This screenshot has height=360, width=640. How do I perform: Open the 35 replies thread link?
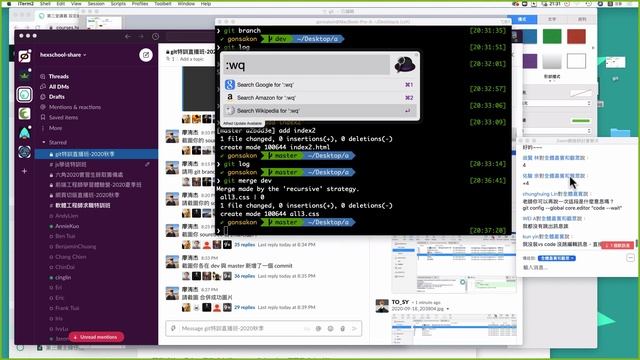pos(244,244)
